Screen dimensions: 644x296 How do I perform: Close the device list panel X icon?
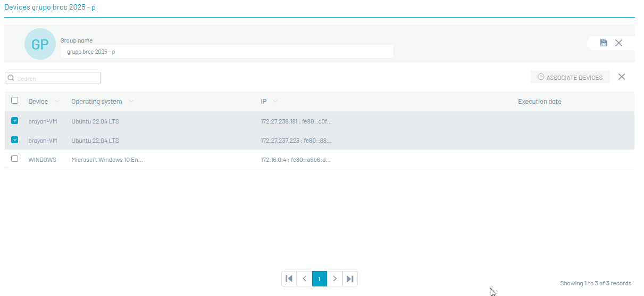click(x=622, y=77)
